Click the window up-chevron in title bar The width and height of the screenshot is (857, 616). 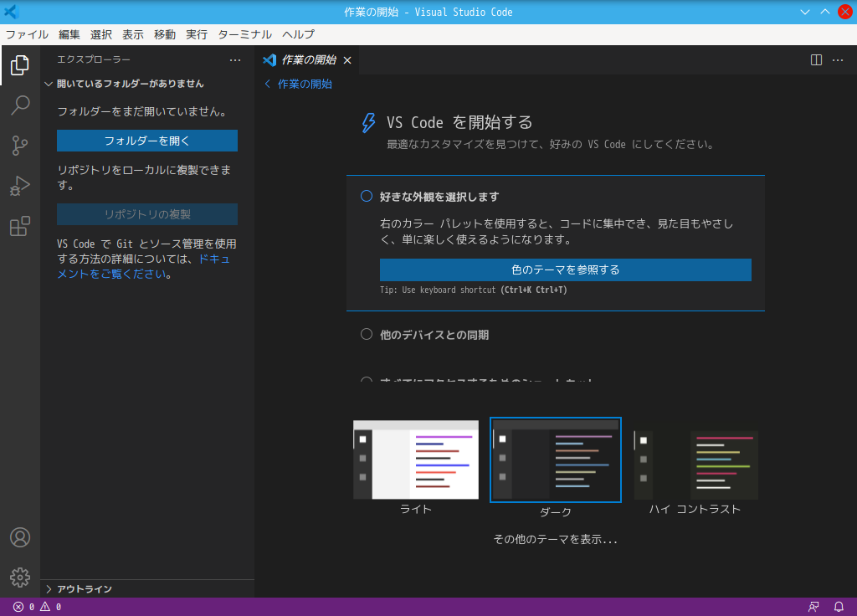824,12
